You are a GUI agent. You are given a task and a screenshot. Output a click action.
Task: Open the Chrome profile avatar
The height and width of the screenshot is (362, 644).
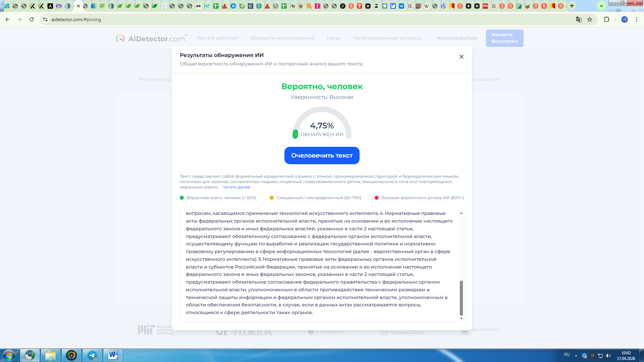coord(625,19)
